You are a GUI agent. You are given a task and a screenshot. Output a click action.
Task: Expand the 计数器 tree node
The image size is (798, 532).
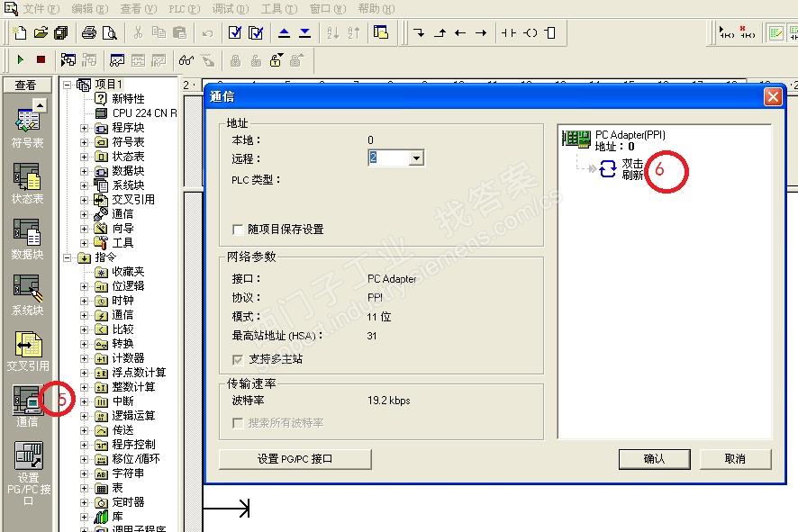click(85, 358)
